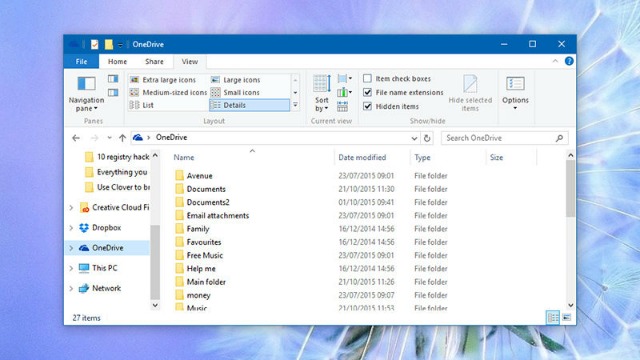Select Medium-sized icons layout

coord(168,93)
